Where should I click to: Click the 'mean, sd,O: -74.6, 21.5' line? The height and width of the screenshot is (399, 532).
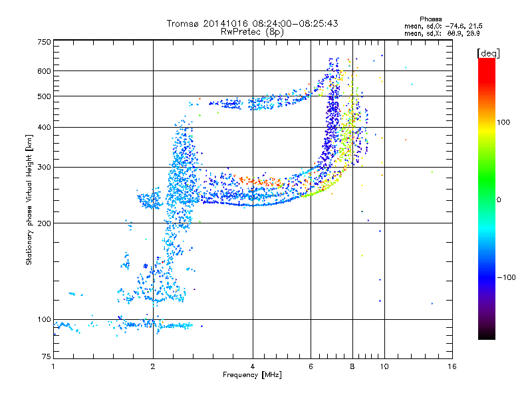coord(443,26)
